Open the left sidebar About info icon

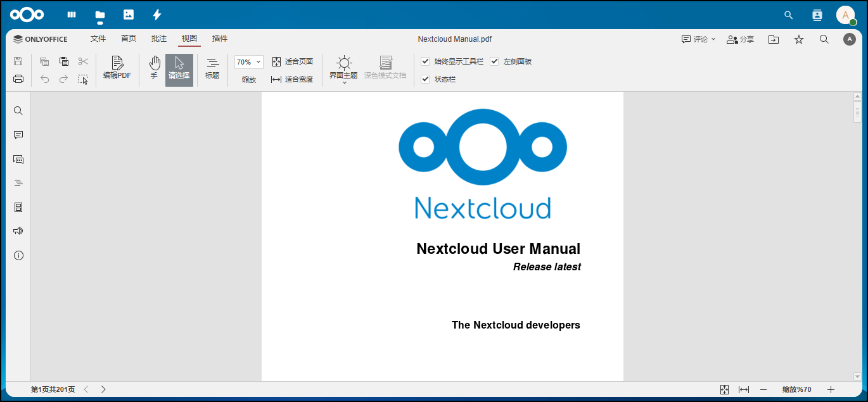(x=18, y=256)
